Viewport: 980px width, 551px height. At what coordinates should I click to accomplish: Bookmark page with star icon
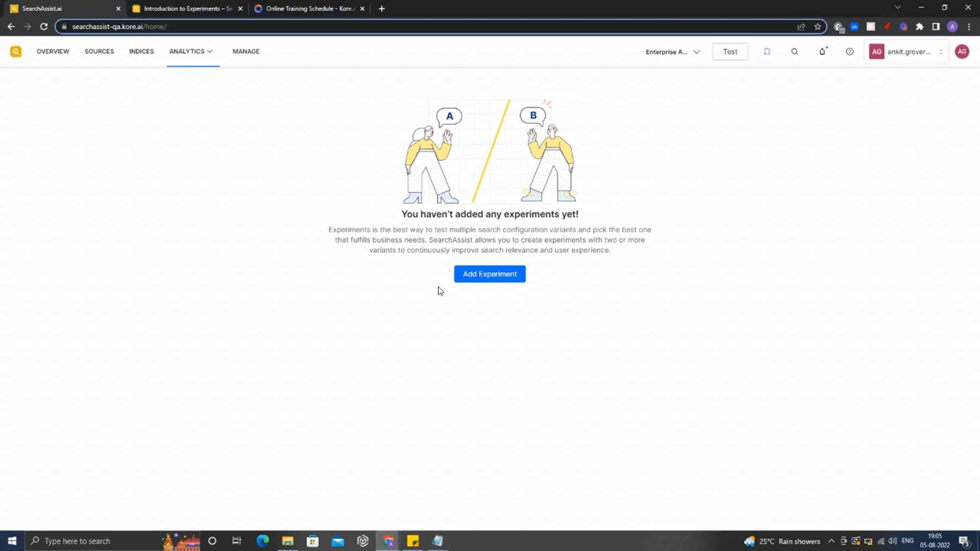[x=817, y=27]
